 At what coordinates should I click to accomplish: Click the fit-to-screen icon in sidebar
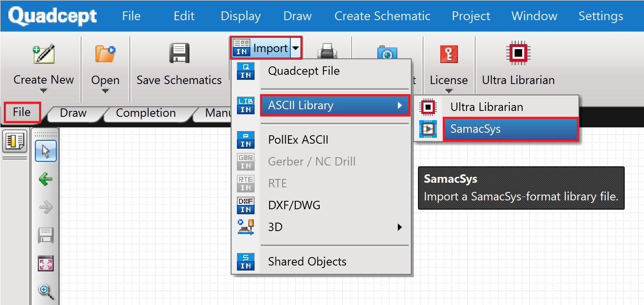point(45,263)
